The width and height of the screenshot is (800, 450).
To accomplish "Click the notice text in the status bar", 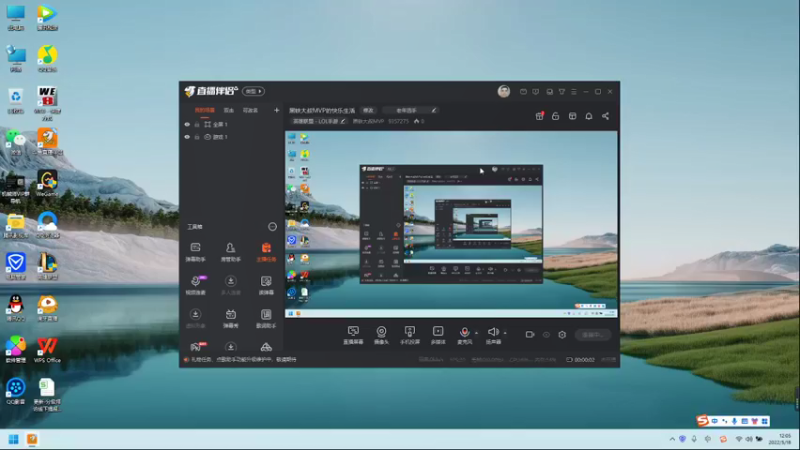I will [x=243, y=360].
